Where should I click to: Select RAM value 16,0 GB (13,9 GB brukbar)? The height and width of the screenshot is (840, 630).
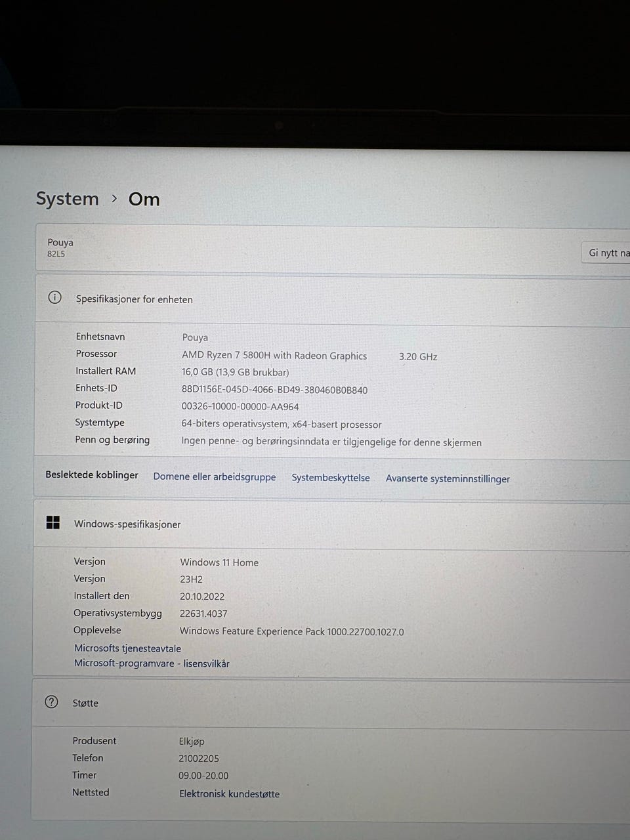click(235, 372)
